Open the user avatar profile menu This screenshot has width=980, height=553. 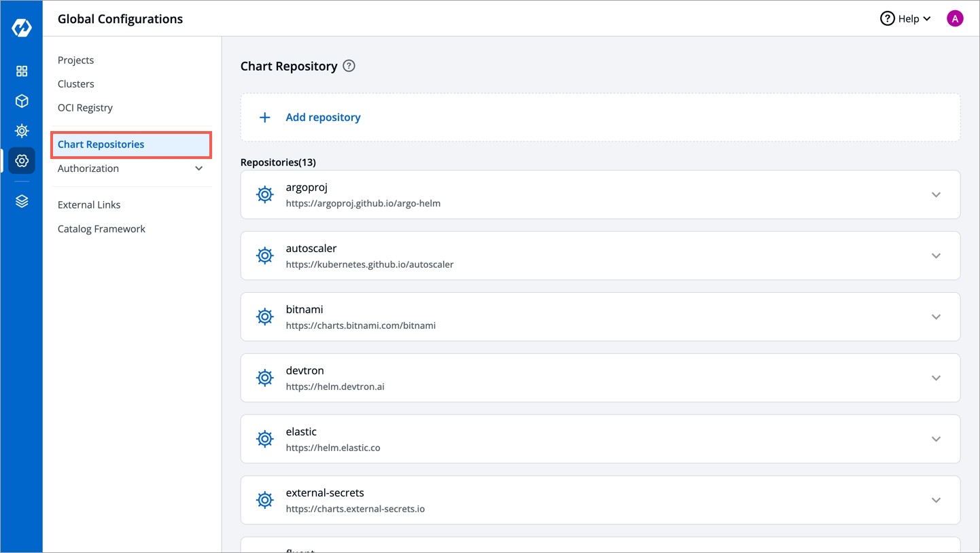click(954, 19)
